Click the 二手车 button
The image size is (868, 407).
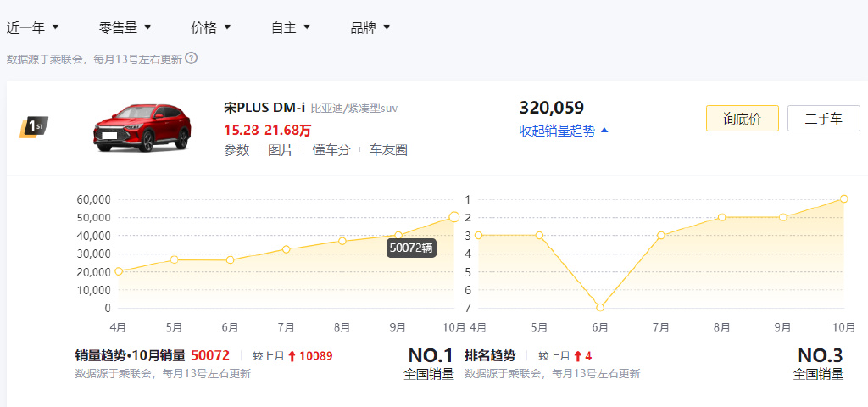click(x=824, y=119)
